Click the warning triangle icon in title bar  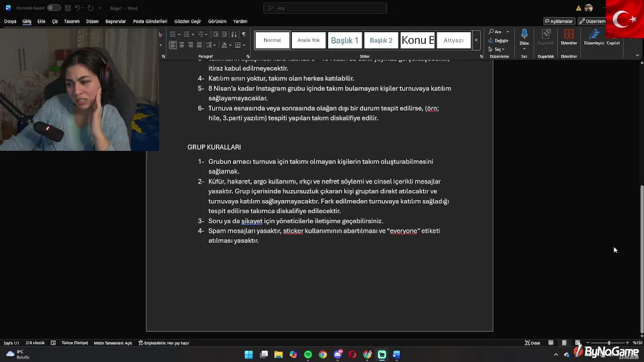579,8
